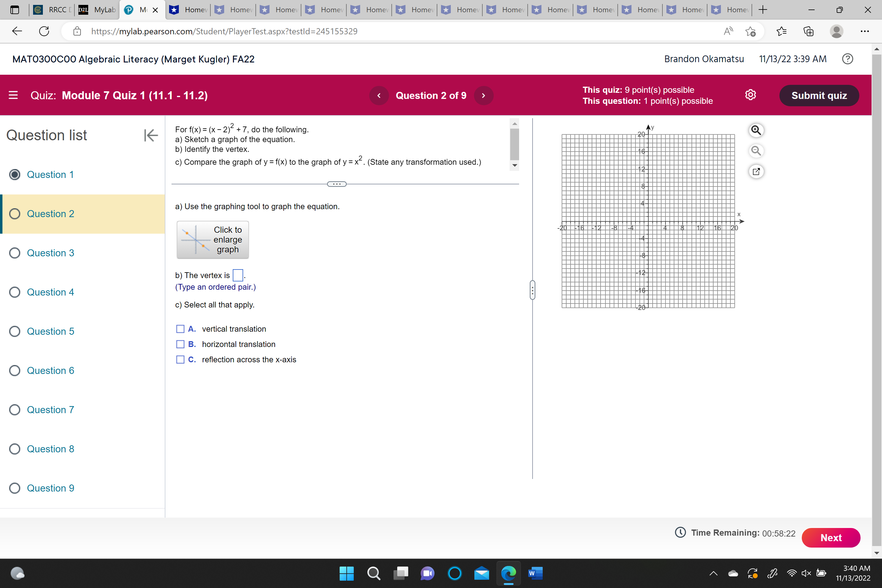Zoom out the graph with magnifier minus
The width and height of the screenshot is (882, 588).
click(x=756, y=151)
